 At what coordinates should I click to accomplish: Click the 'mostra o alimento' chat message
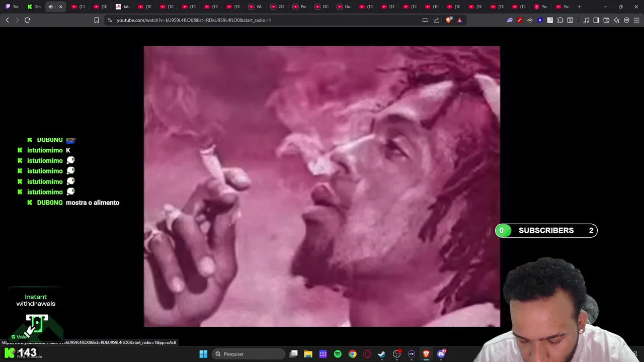click(x=93, y=203)
